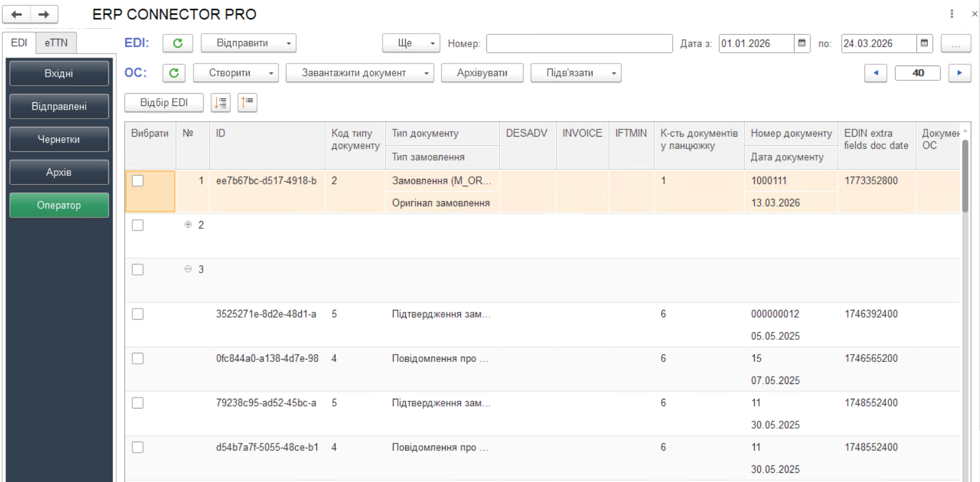Image resolution: width=980 pixels, height=482 pixels.
Task: Tick the checkbox for row 1
Action: pyautogui.click(x=138, y=181)
